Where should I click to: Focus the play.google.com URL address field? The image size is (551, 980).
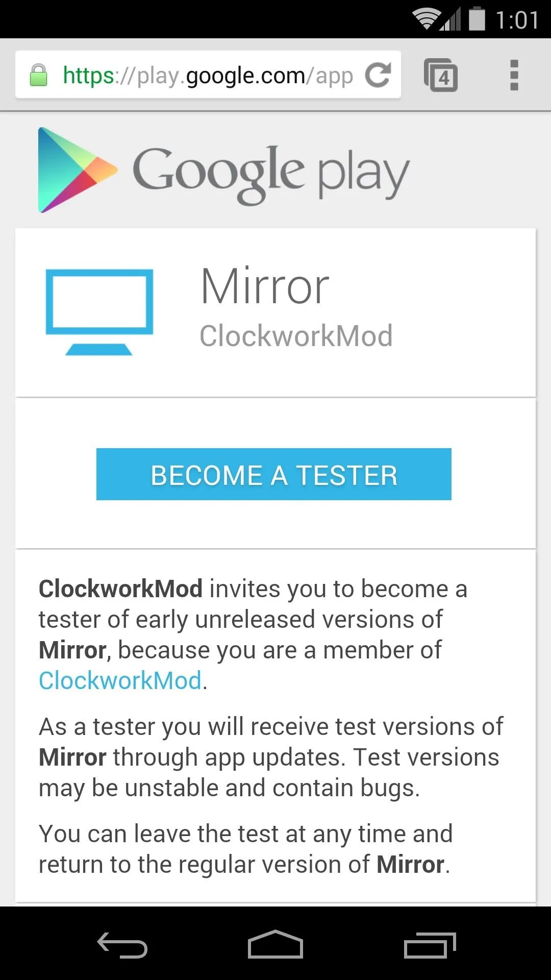[x=208, y=75]
